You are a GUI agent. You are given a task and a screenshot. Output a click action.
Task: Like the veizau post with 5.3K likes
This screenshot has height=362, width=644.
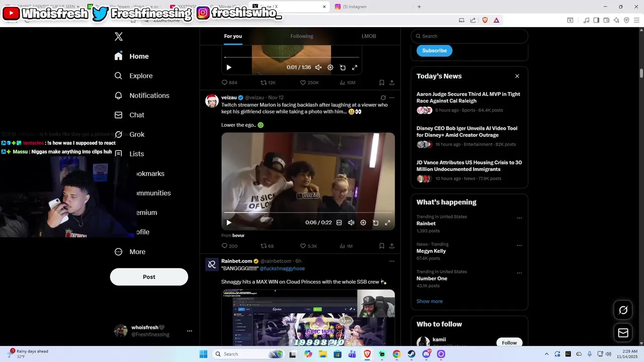tap(308, 246)
